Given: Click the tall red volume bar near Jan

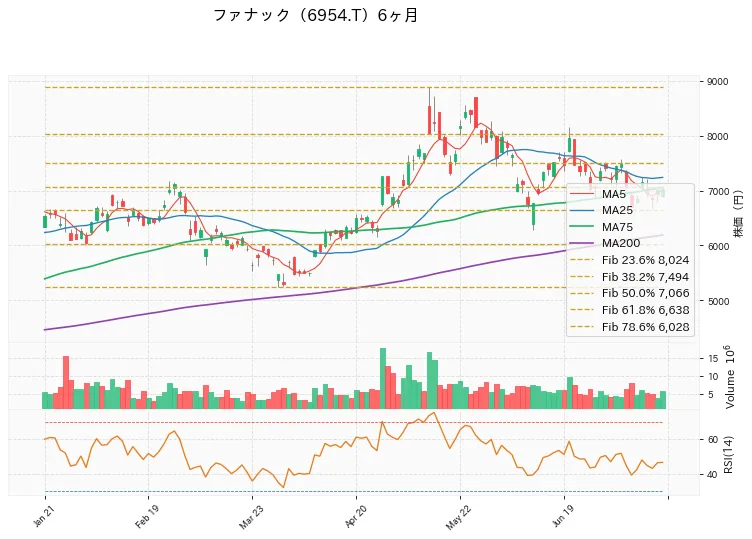Looking at the screenshot, I should pyautogui.click(x=66, y=382).
